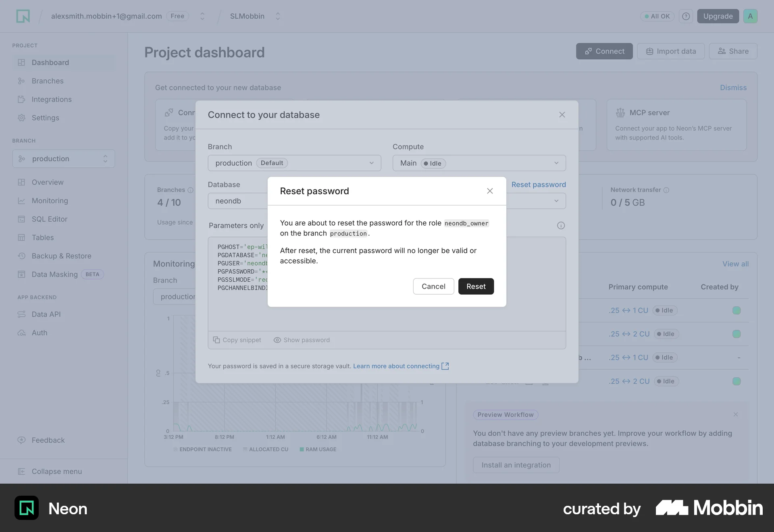Click the Neon logo in header

click(23, 16)
